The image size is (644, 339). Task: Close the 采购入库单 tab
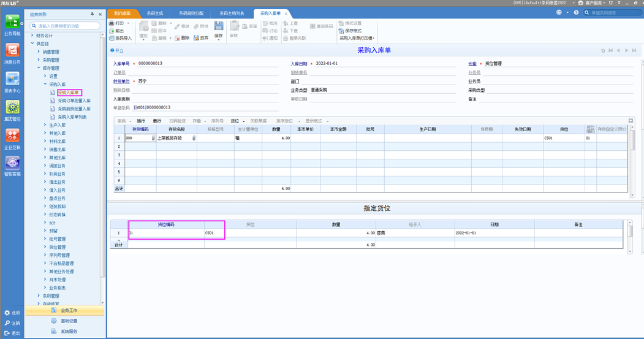point(286,13)
